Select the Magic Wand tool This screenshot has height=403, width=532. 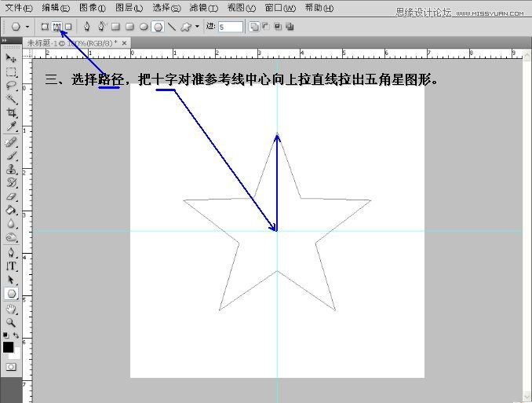point(11,99)
